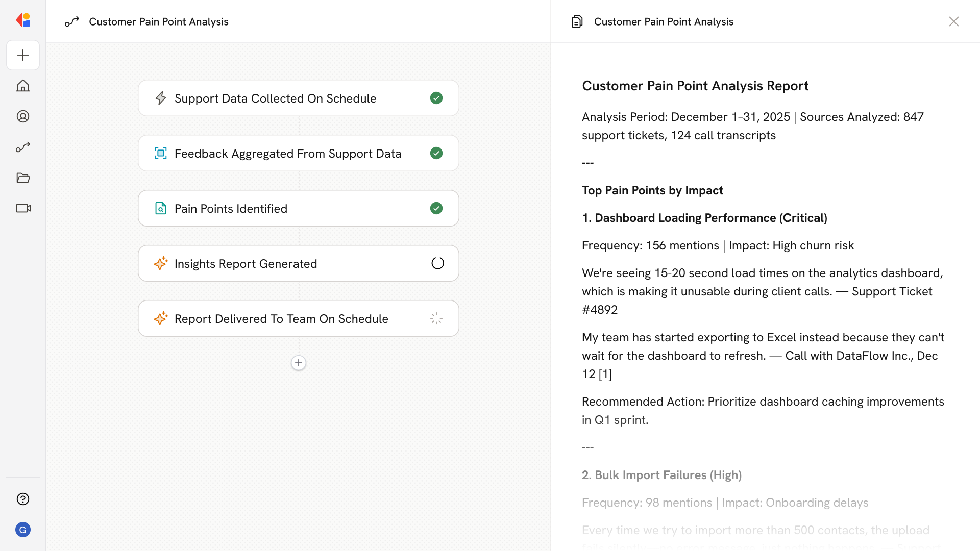The image size is (980, 551).
Task: Click the green check on Pain Points Identified step
Action: coord(436,208)
